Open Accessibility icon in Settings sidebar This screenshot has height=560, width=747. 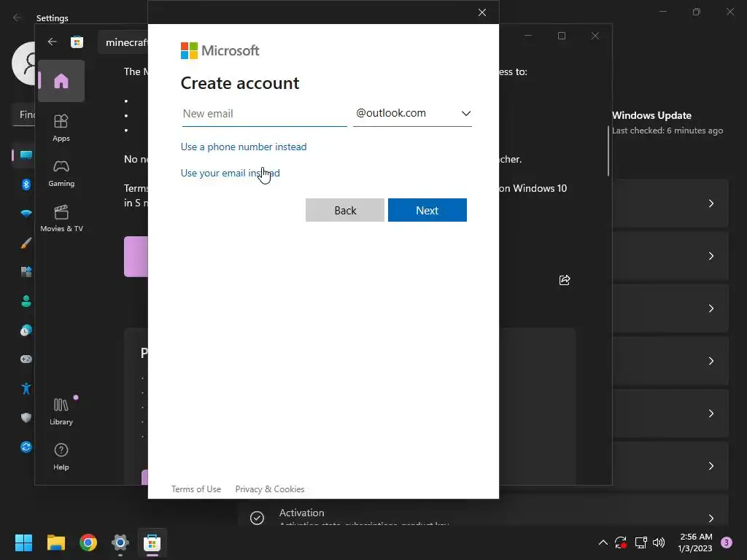coord(26,388)
